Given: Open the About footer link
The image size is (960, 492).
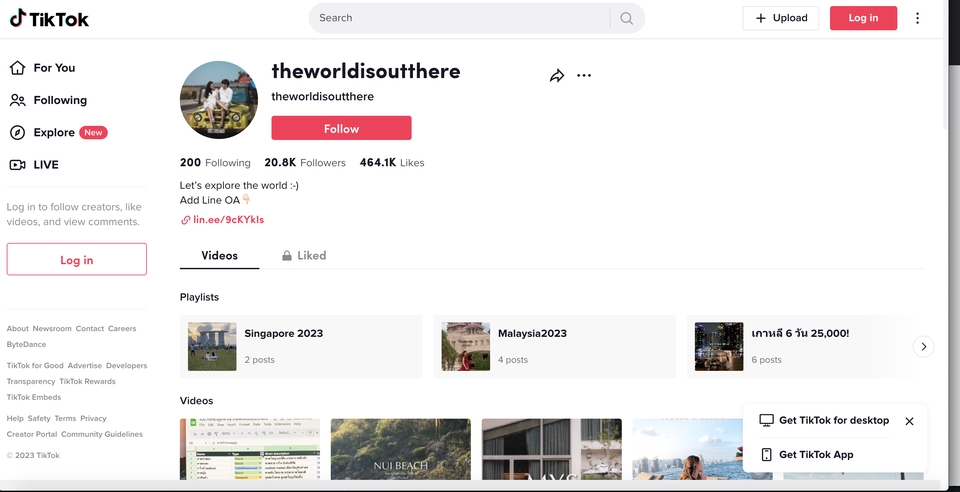Looking at the screenshot, I should (x=18, y=329).
